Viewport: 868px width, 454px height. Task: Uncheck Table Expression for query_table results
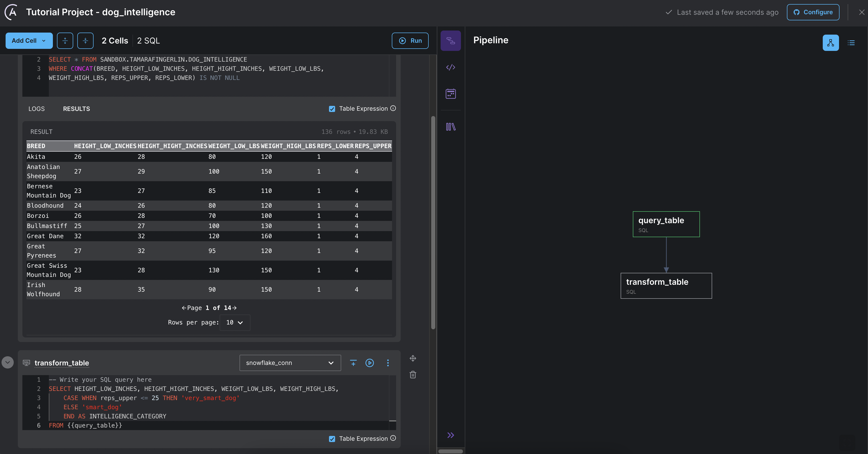[x=332, y=109]
